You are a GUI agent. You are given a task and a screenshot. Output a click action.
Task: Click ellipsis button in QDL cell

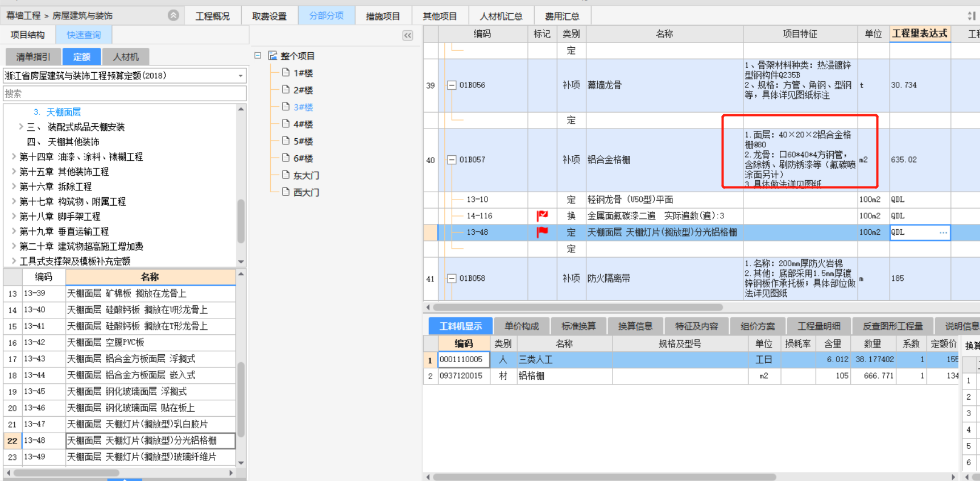(943, 232)
